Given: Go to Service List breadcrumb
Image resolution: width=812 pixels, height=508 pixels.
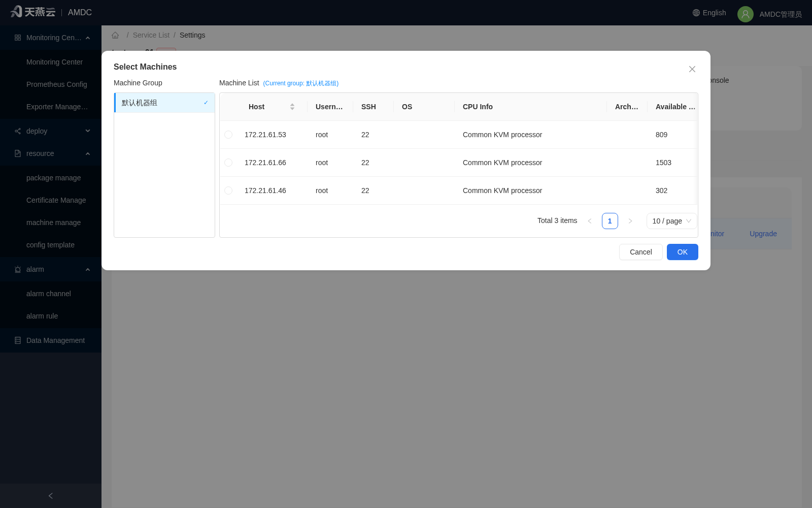Looking at the screenshot, I should 151,35.
